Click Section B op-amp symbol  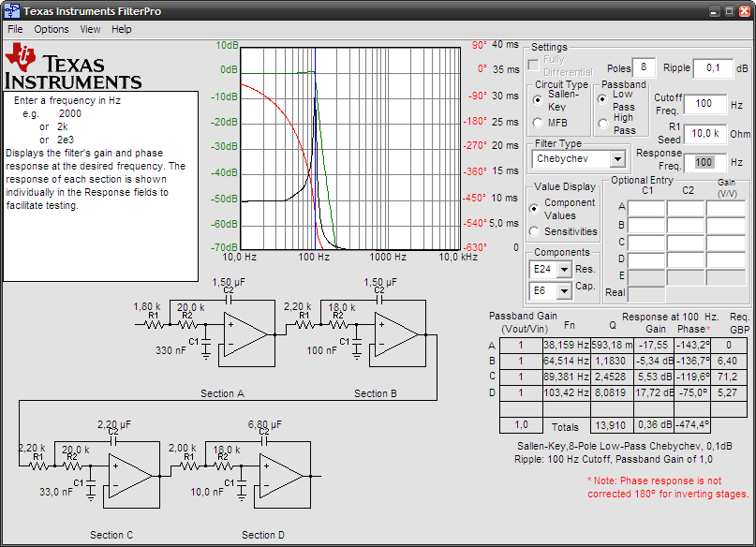click(397, 335)
